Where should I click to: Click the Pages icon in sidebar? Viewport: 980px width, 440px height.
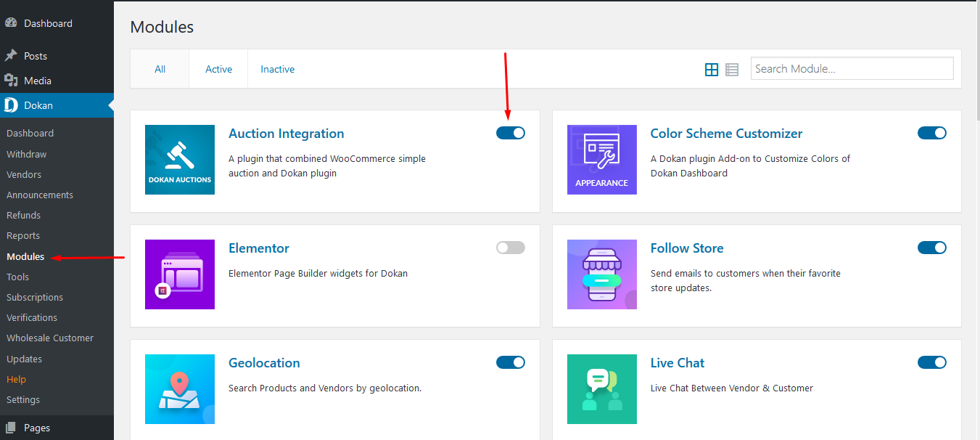(11, 428)
